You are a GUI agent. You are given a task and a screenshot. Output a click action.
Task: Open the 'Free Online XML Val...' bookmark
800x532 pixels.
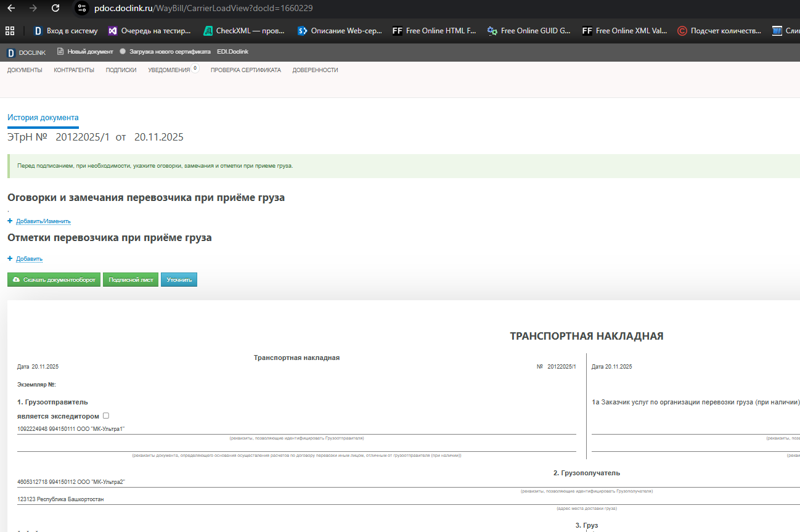coord(624,30)
